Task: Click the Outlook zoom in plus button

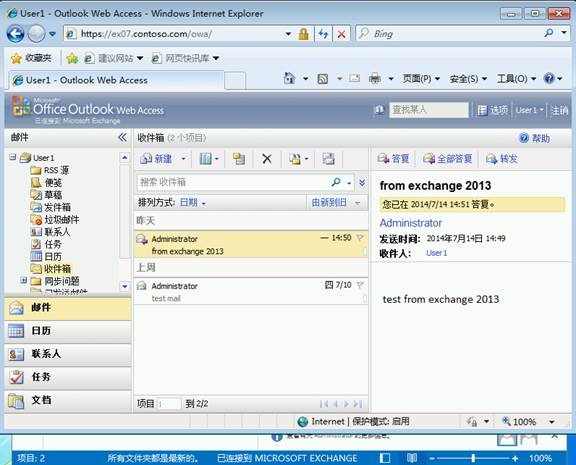Action: pyautogui.click(x=515, y=458)
